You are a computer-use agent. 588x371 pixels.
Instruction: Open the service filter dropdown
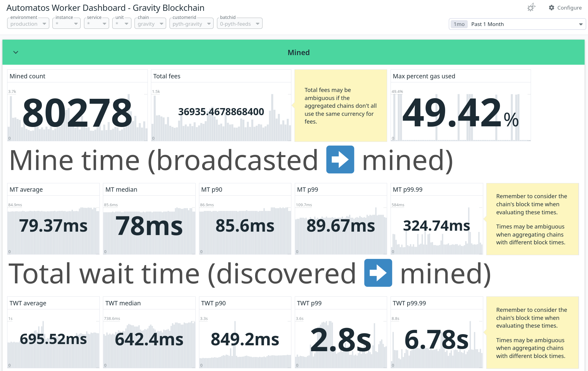(x=96, y=24)
